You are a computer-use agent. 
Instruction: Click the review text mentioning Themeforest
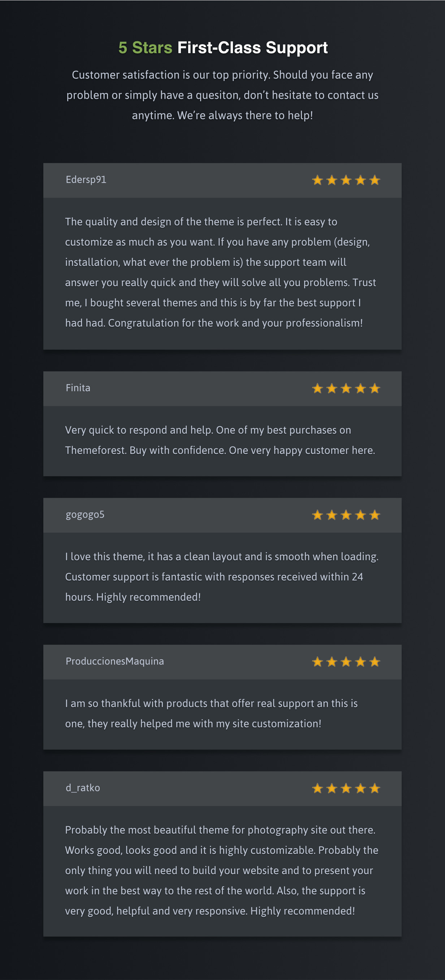(220, 440)
